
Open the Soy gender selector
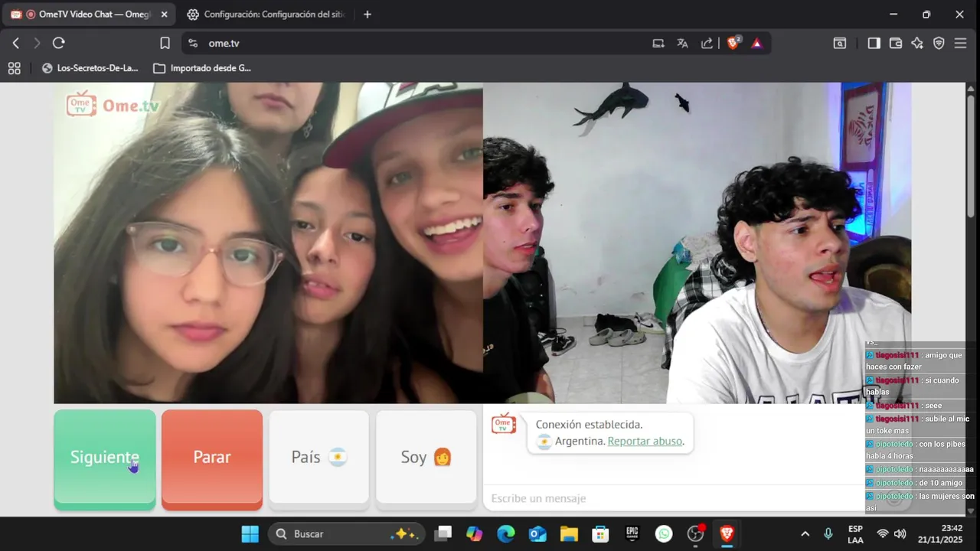click(x=426, y=459)
